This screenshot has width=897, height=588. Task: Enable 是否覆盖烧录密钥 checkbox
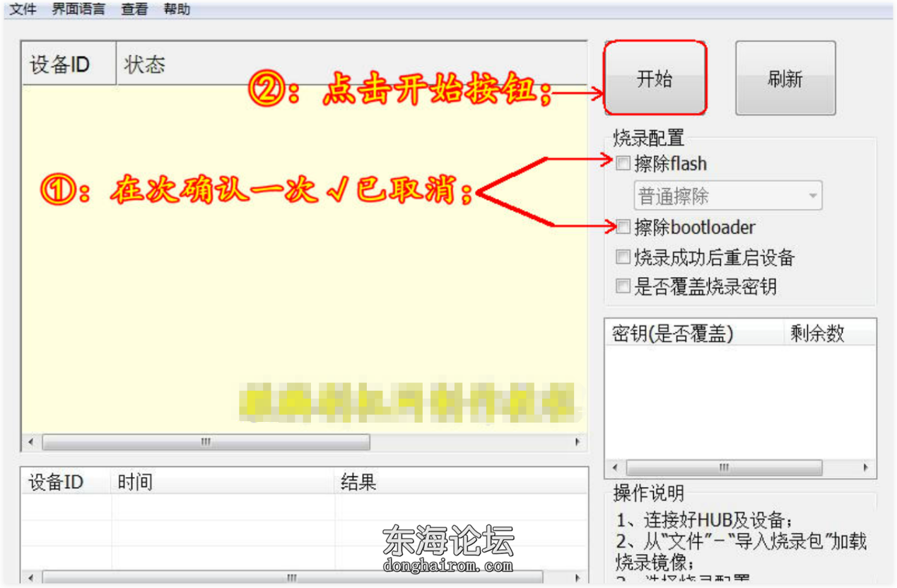tap(623, 287)
